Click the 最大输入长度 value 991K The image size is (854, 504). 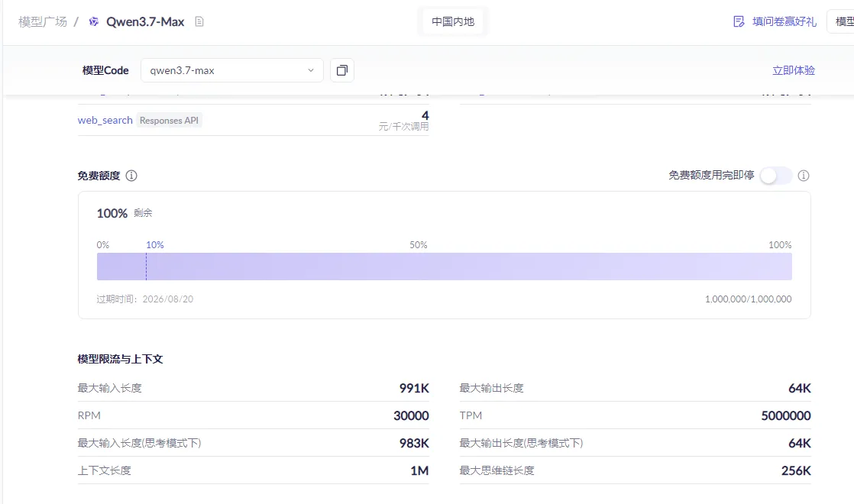(414, 388)
